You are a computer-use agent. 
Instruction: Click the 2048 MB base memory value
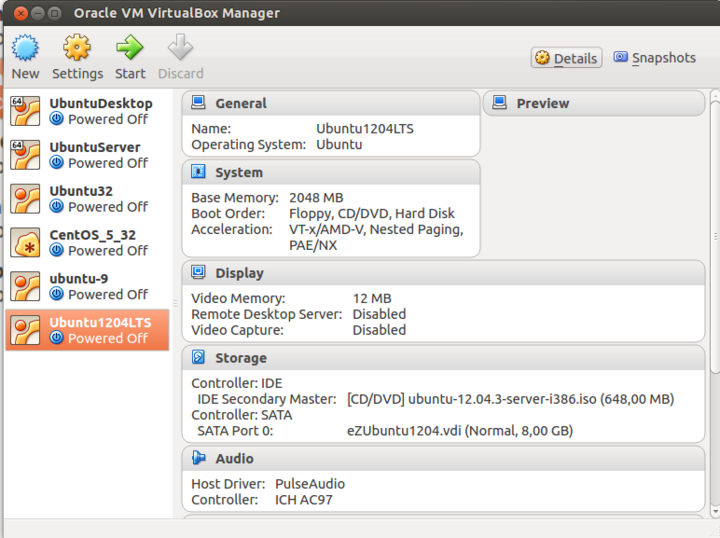(x=316, y=198)
